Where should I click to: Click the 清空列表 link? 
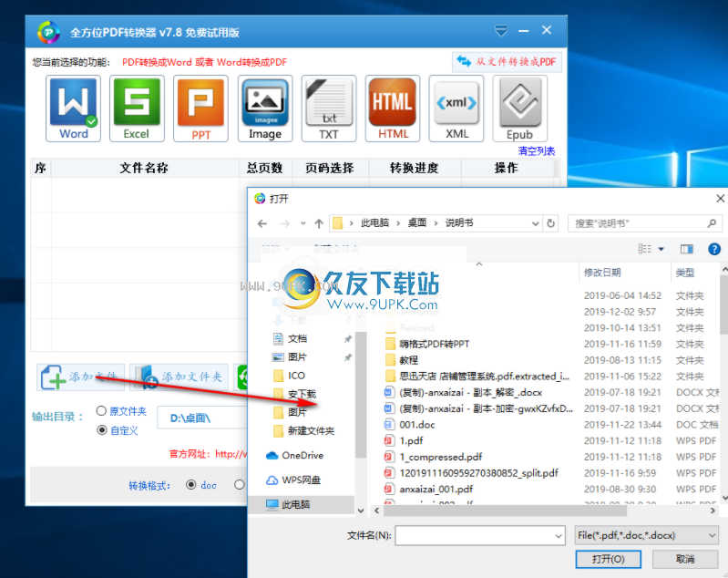pos(537,151)
